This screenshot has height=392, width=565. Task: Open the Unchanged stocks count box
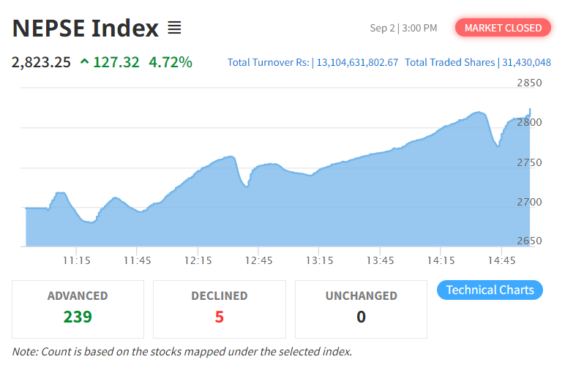coord(361,309)
